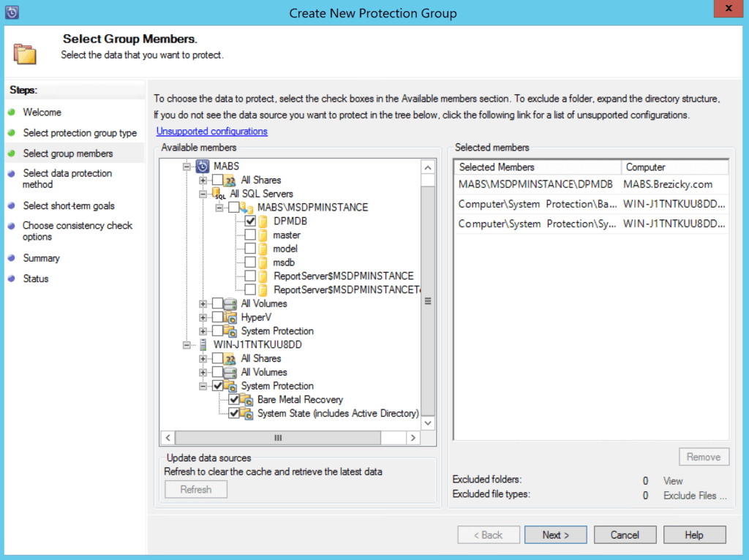Click the All Shares icon under MABS
Viewport: 749px width, 560px height.
(230, 181)
